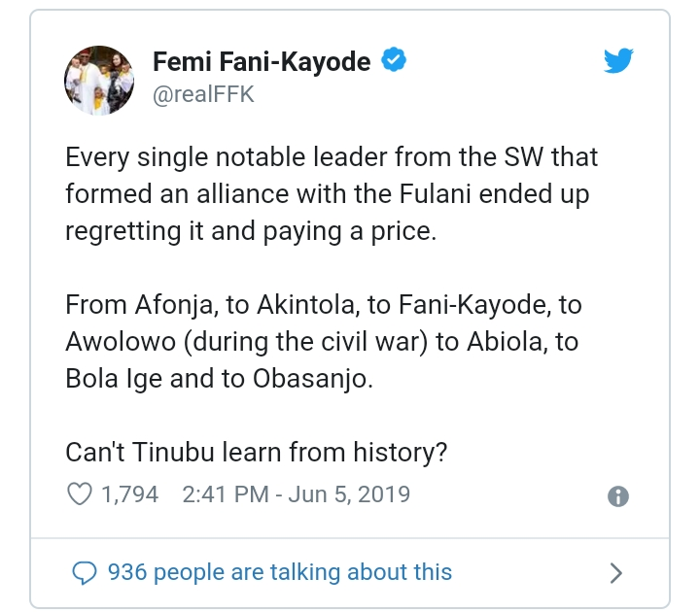The height and width of the screenshot is (612, 700).
Task: Click the speech bubble reply icon
Action: coord(87,572)
